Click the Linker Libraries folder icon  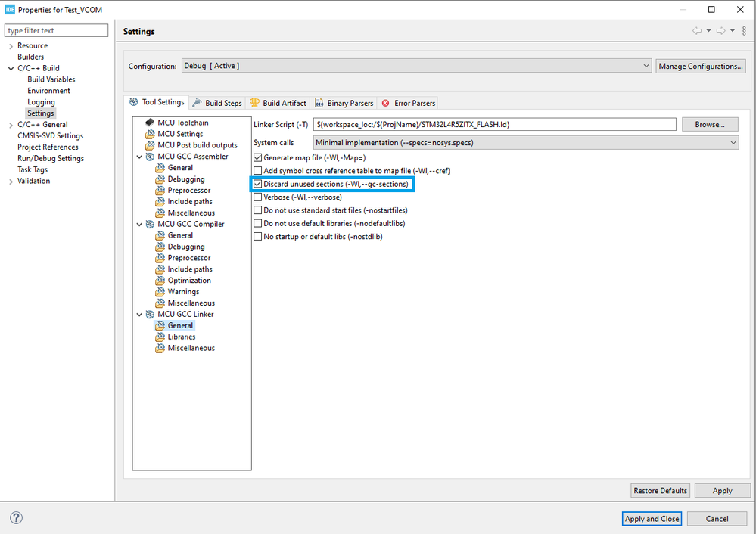click(160, 337)
